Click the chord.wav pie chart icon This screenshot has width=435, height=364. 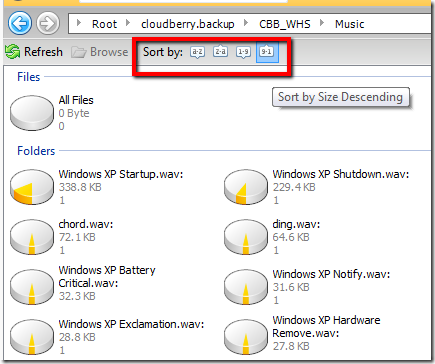click(x=32, y=237)
